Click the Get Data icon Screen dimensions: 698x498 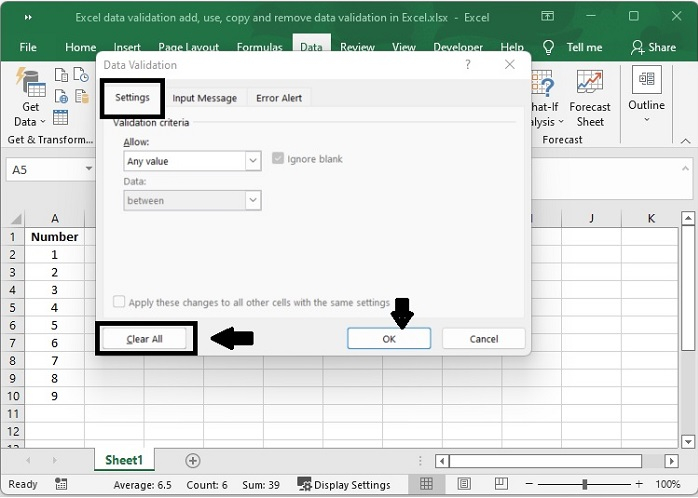coord(30,86)
